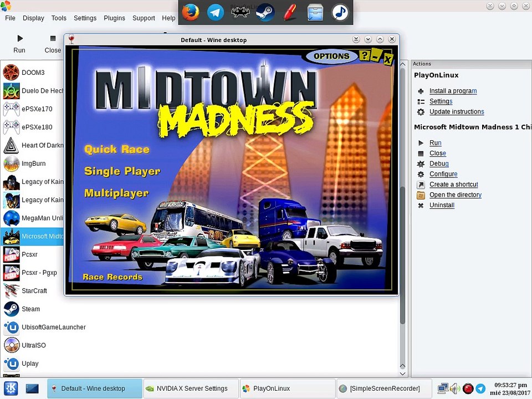Choose Quick Race in the game menu
Image resolution: width=532 pixels, height=399 pixels.
coord(117,149)
